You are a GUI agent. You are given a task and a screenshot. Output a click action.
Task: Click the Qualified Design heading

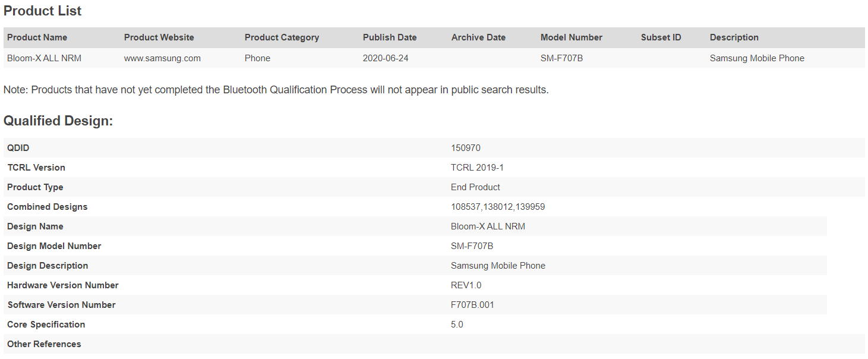[58, 121]
